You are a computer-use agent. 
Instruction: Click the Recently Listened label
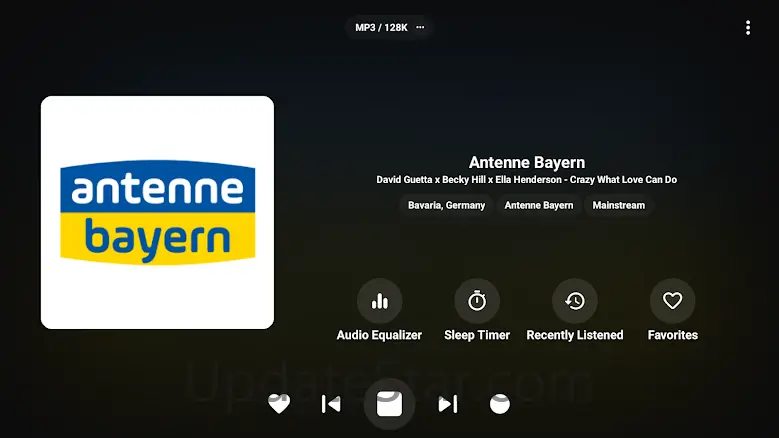pos(575,335)
